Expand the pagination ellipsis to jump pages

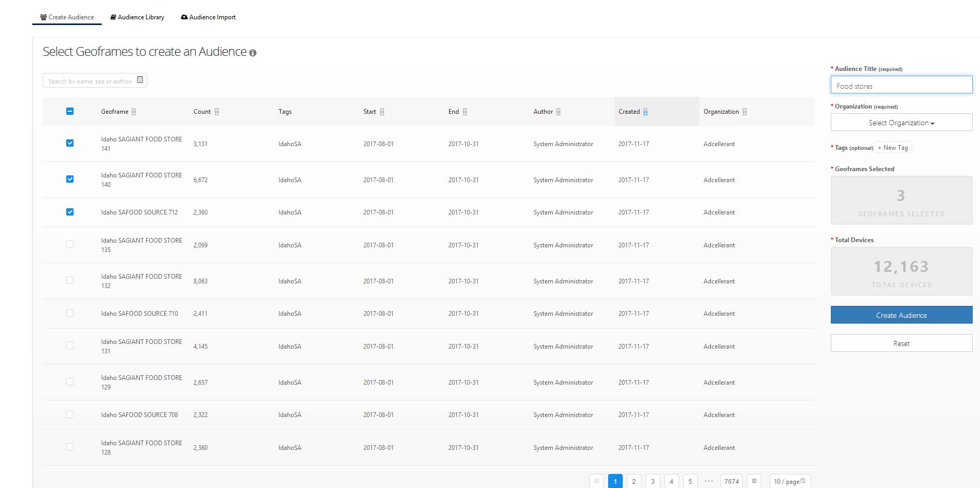click(x=709, y=481)
